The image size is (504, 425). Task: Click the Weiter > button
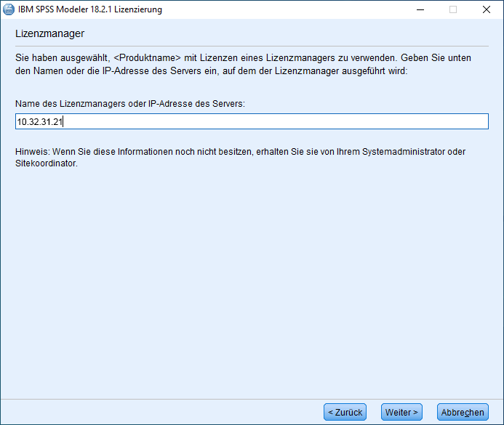(x=401, y=412)
